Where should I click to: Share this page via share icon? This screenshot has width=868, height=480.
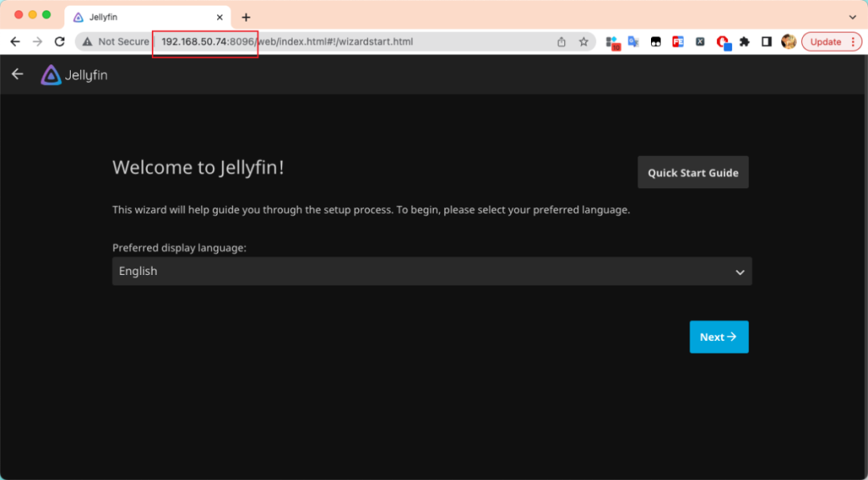pyautogui.click(x=561, y=42)
